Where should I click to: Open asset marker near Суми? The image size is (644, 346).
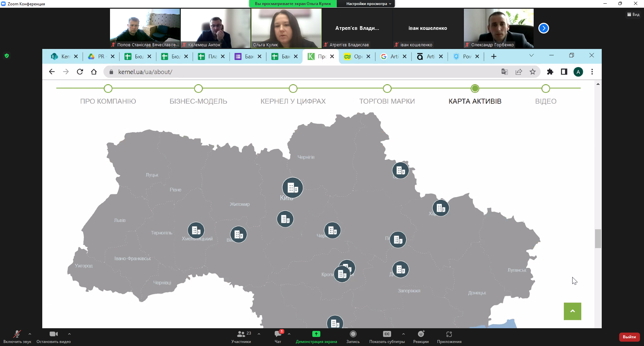click(x=400, y=170)
